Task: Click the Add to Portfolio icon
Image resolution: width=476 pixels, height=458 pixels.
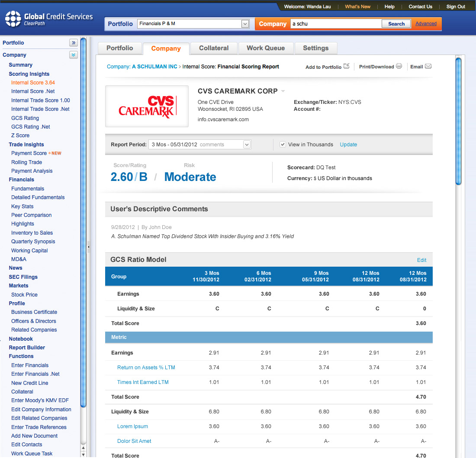Action: point(346,66)
